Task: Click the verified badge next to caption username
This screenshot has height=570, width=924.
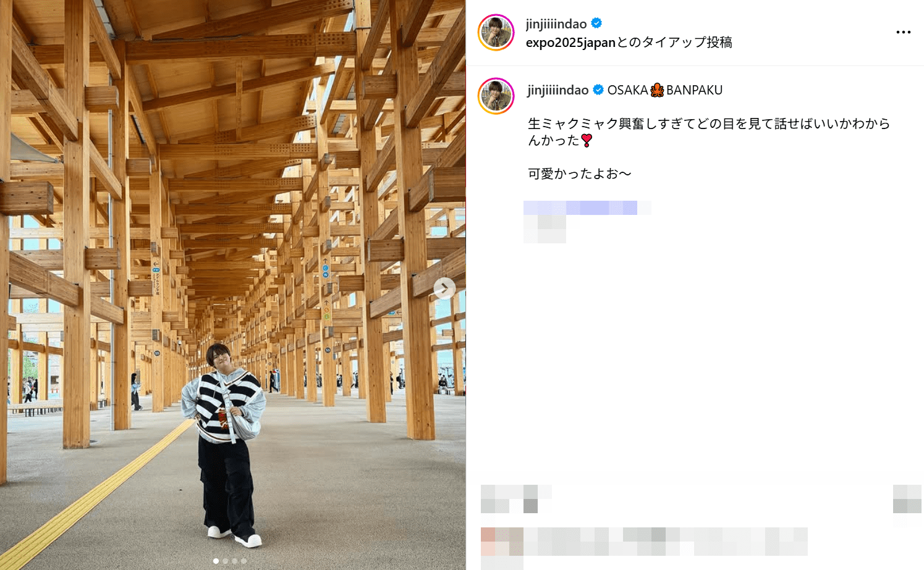Action: 598,90
